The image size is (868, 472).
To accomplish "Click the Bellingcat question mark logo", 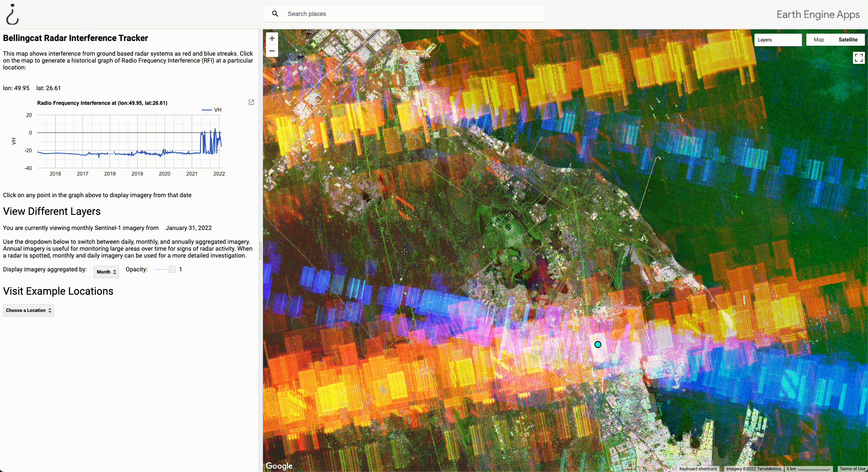I will coord(12,15).
